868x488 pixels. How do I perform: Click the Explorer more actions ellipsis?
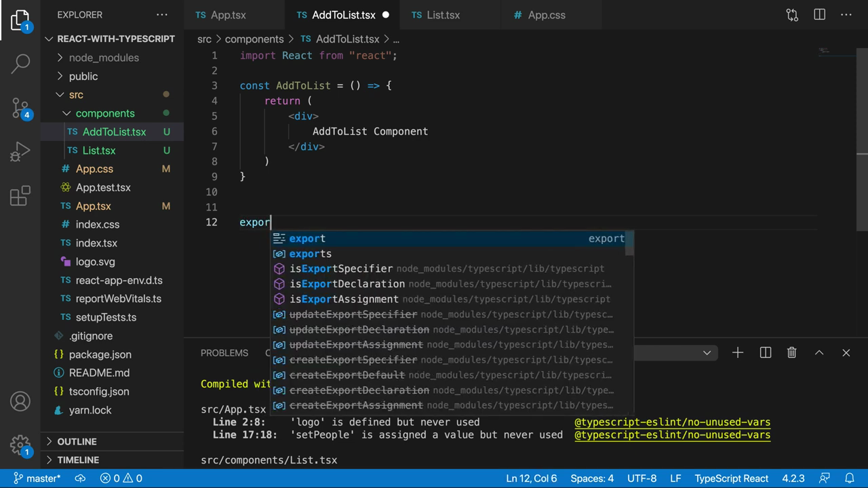click(x=161, y=14)
